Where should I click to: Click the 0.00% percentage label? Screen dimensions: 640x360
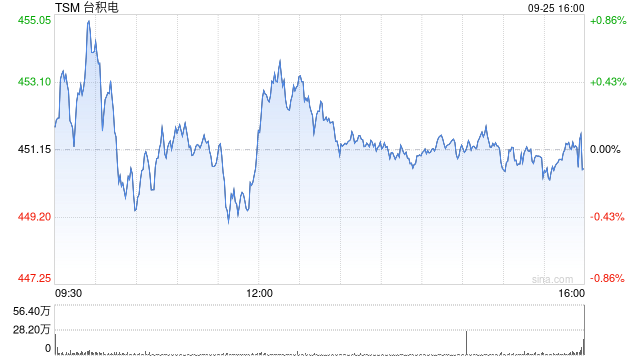tap(605, 149)
